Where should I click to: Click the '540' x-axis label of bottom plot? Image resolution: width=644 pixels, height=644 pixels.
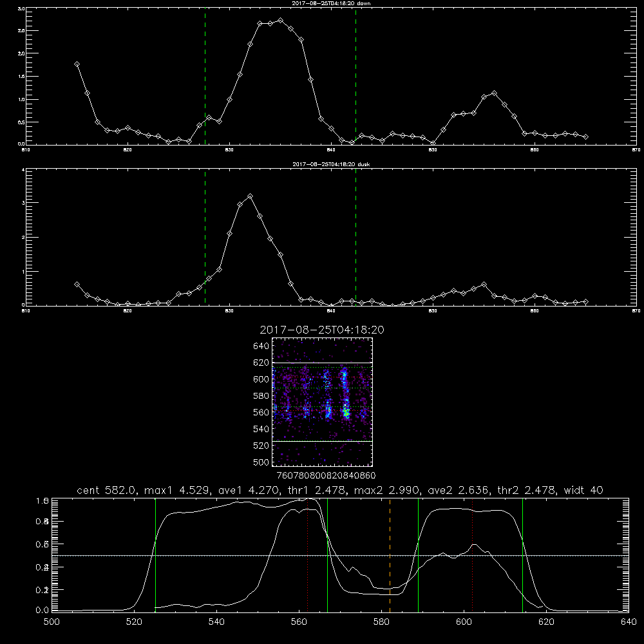[216, 622]
